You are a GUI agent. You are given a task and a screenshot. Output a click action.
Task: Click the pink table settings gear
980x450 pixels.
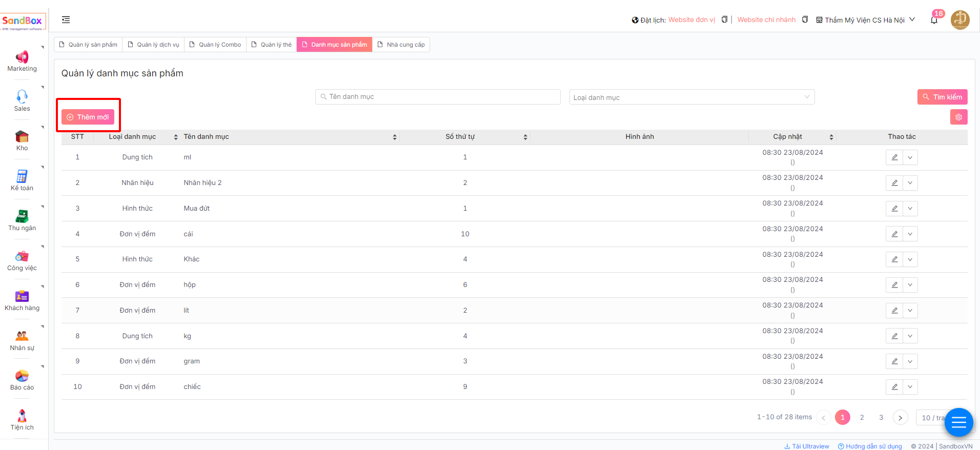coord(958,117)
